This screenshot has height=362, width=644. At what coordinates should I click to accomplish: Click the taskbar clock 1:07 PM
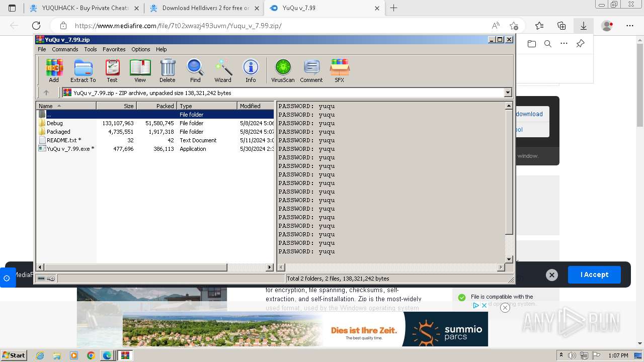(x=618, y=355)
